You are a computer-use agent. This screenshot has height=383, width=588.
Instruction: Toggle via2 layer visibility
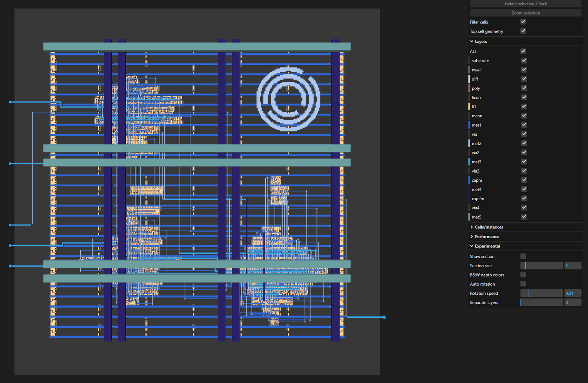tap(524, 153)
